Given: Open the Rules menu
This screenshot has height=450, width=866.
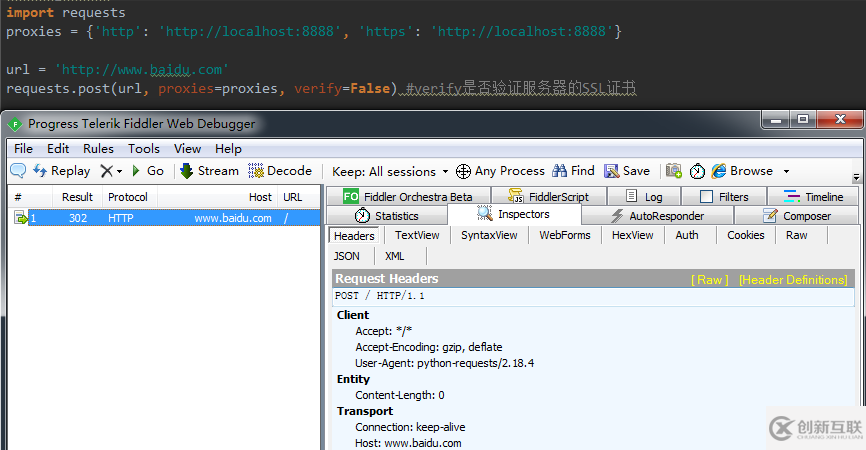Looking at the screenshot, I should click(x=98, y=148).
